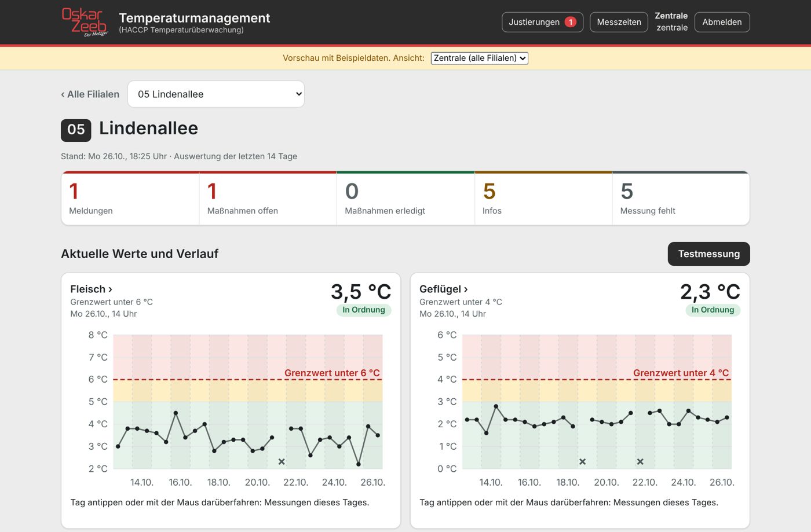
Task: Click the 1 °C axis label in the Geflügel chart
Action: (448, 446)
